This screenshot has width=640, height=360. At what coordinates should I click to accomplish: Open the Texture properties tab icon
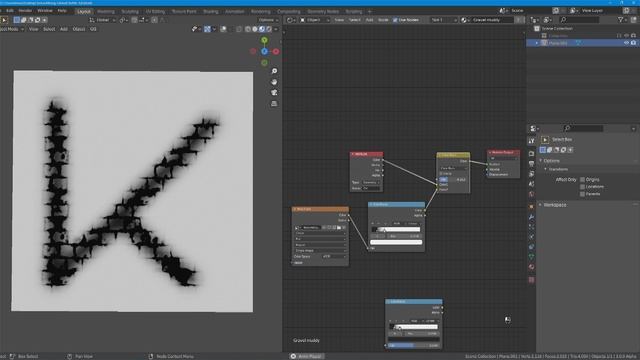tap(531, 280)
